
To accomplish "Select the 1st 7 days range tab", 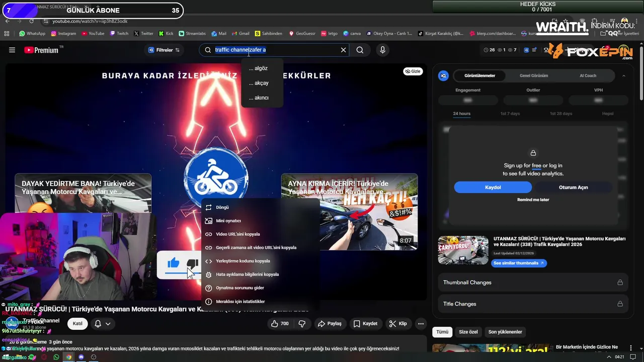I will (510, 114).
